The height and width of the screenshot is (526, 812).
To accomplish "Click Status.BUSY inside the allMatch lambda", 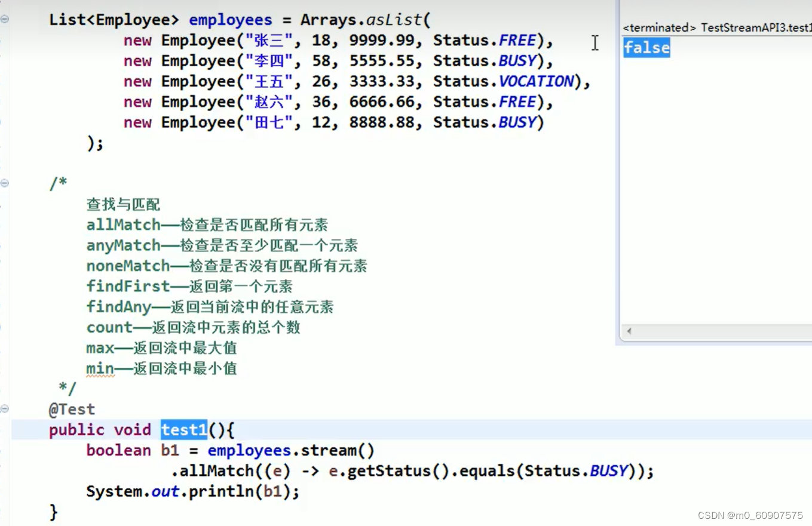I will tap(577, 471).
